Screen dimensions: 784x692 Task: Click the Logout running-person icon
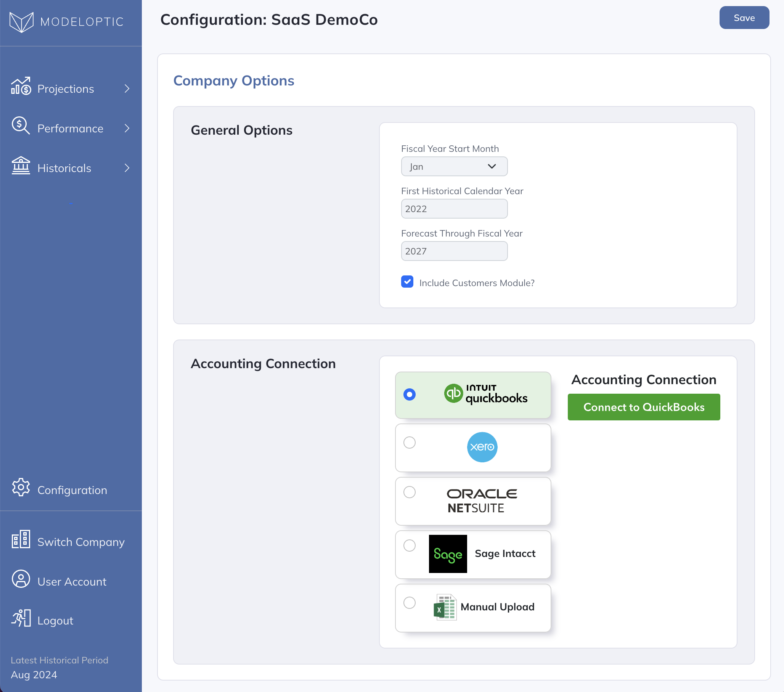[x=21, y=618]
